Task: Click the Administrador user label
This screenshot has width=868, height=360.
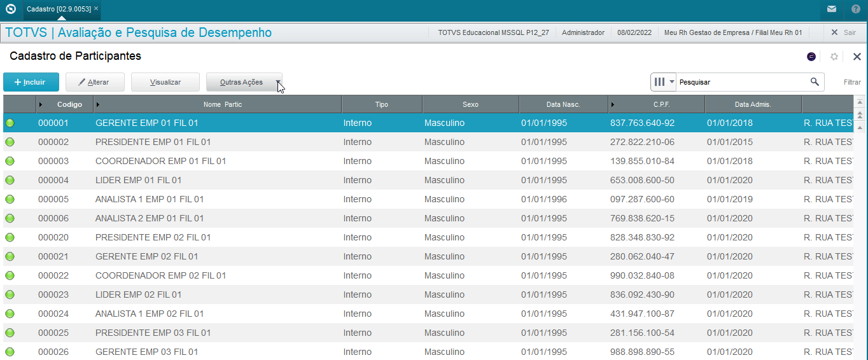Action: point(583,32)
